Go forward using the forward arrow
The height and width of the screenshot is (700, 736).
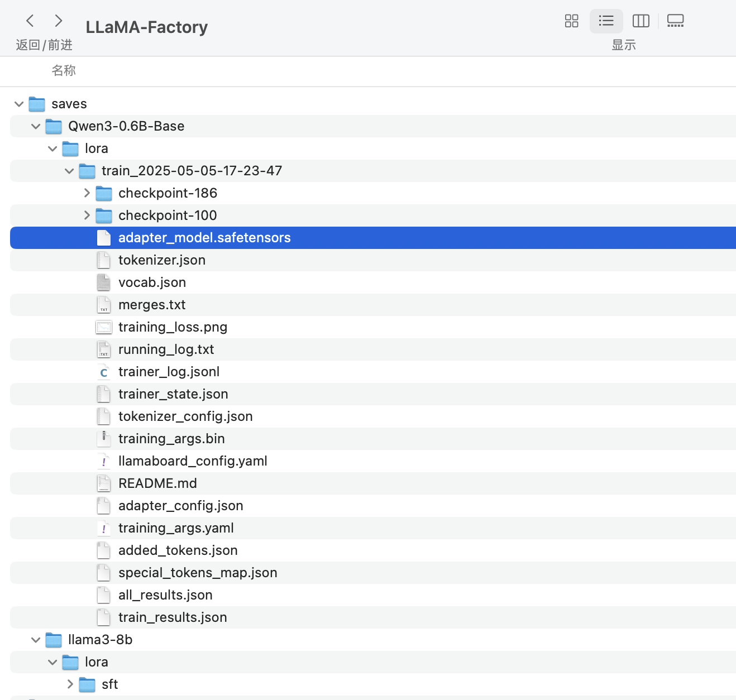coord(58,21)
